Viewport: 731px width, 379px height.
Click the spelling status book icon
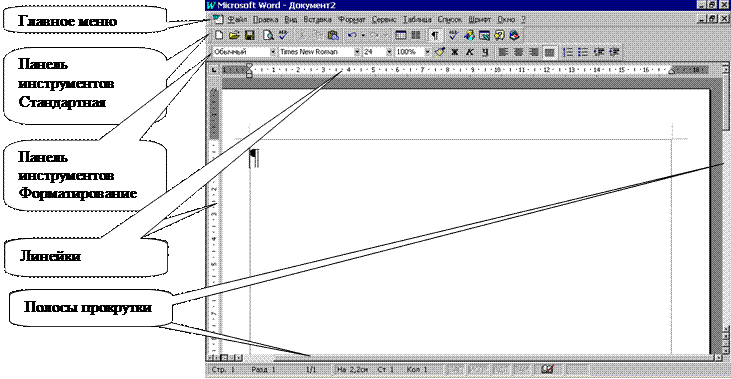tap(547, 369)
